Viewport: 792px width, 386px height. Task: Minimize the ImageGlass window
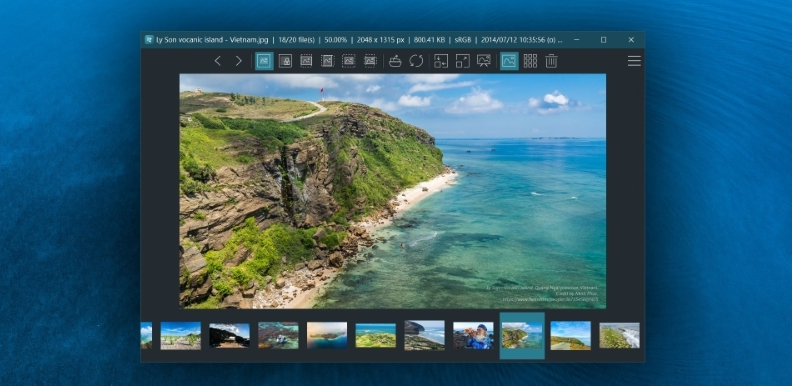click(576, 39)
